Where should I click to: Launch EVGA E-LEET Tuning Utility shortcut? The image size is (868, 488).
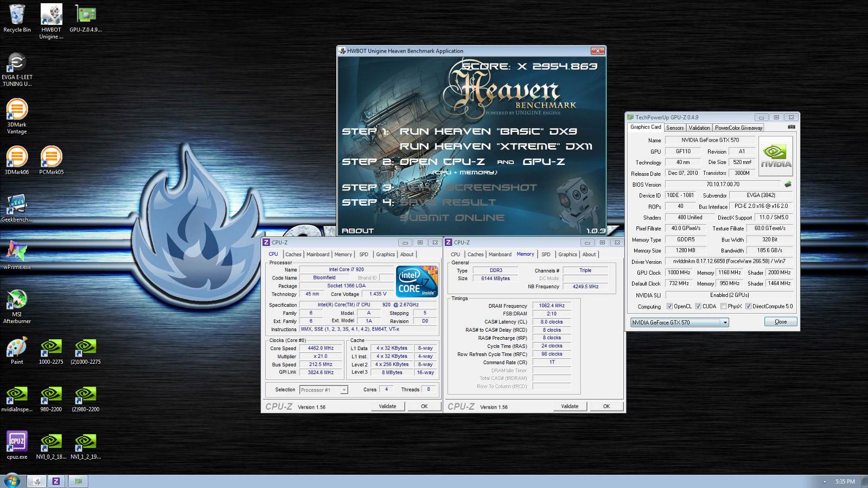point(17,69)
